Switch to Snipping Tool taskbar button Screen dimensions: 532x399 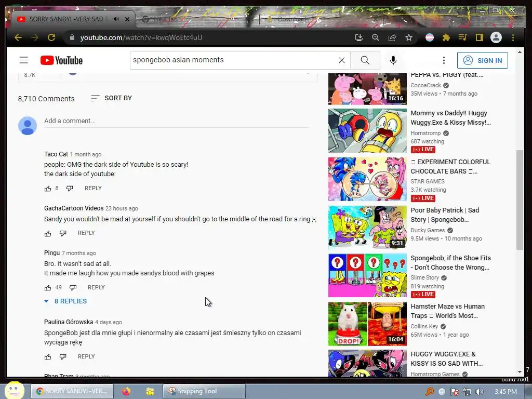click(204, 391)
